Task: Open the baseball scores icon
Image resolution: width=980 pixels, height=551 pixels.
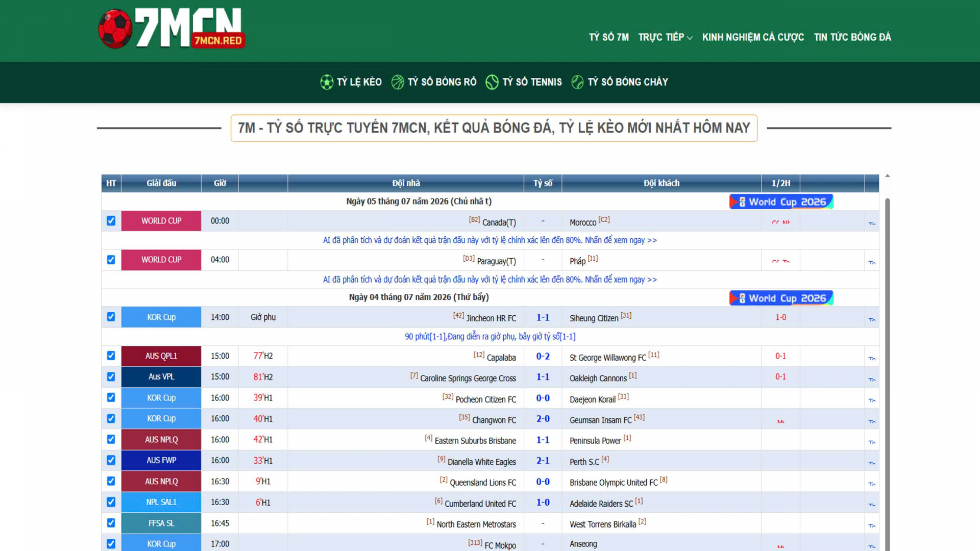Action: point(577,82)
